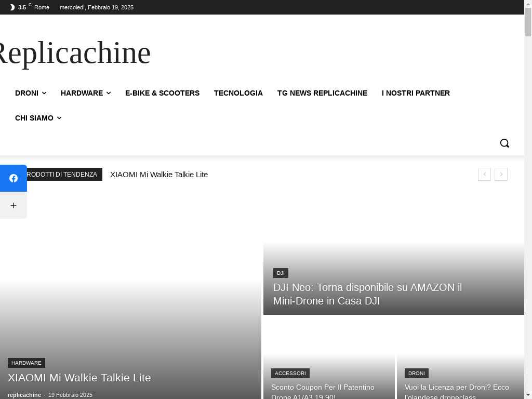Select the DJI category tag
532x399 pixels.
click(281, 273)
